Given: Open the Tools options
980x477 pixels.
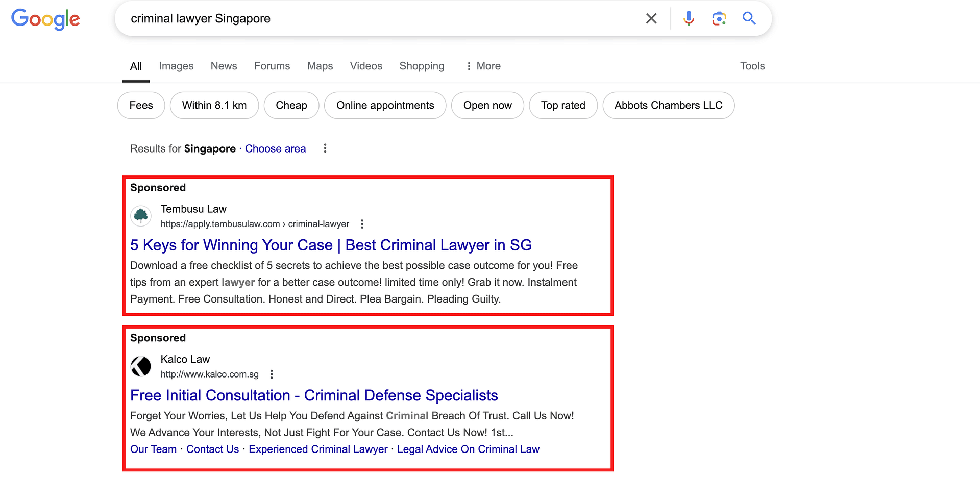Looking at the screenshot, I should (x=752, y=66).
